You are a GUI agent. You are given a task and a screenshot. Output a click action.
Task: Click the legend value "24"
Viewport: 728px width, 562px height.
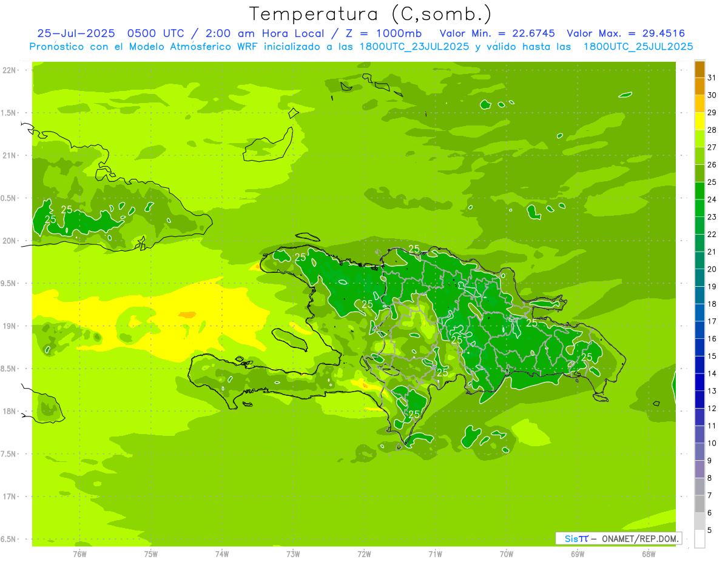tap(712, 199)
